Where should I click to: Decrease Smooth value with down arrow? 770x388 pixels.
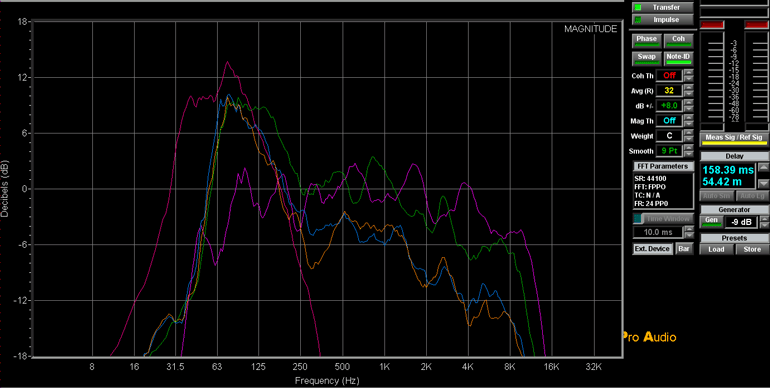689,154
